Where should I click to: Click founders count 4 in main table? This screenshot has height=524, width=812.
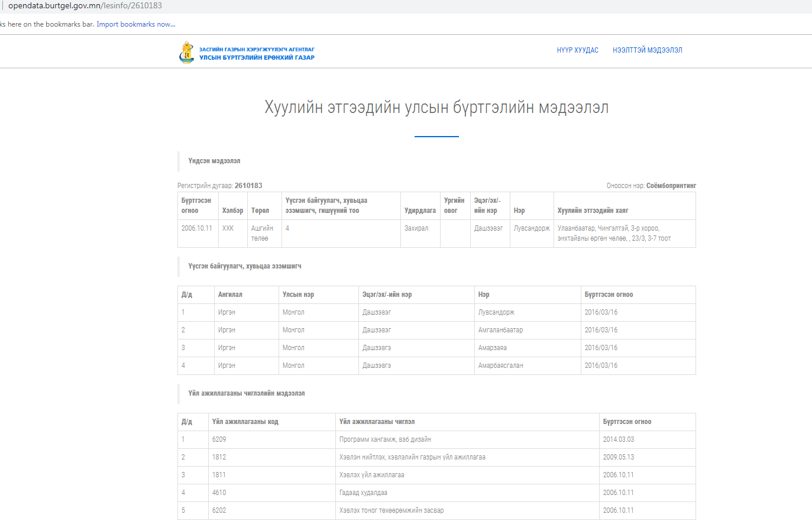click(287, 228)
